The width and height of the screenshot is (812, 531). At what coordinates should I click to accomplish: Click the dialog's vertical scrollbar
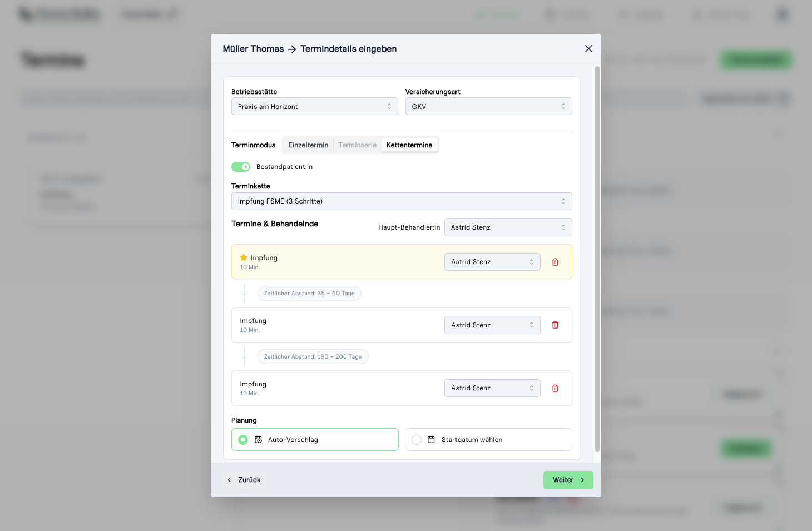pos(597,259)
